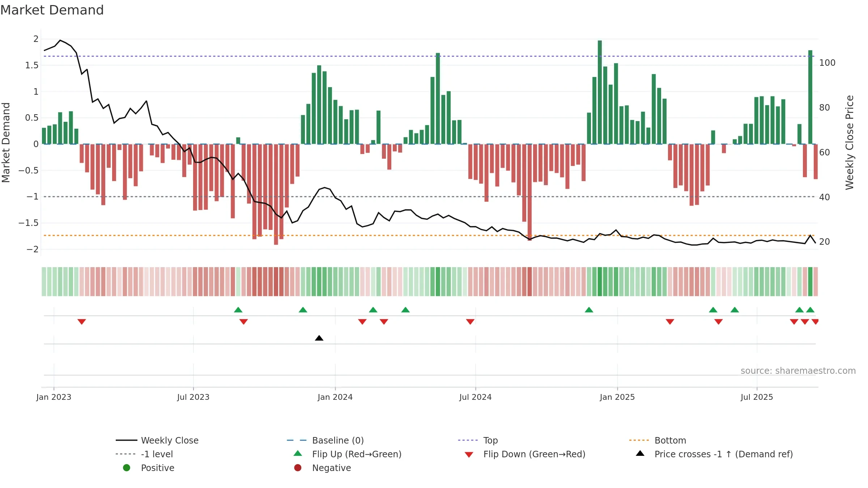The height and width of the screenshot is (488, 868).
Task: Toggle the -1 level legend entry
Action: point(144,454)
